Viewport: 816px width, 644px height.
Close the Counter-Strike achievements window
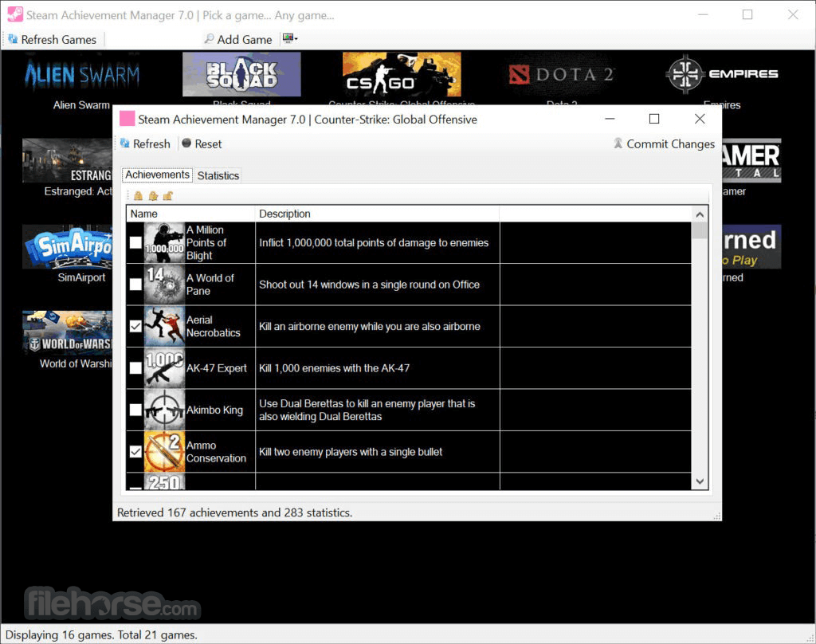[x=700, y=119]
